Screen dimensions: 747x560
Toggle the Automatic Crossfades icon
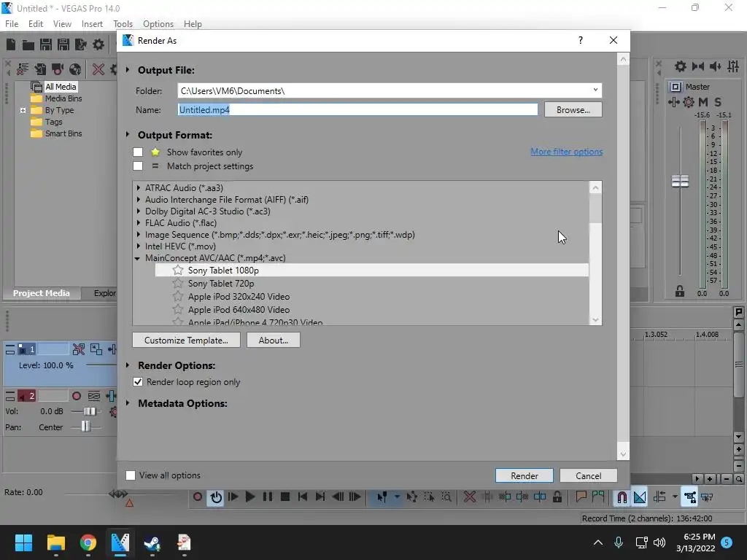[x=640, y=497]
